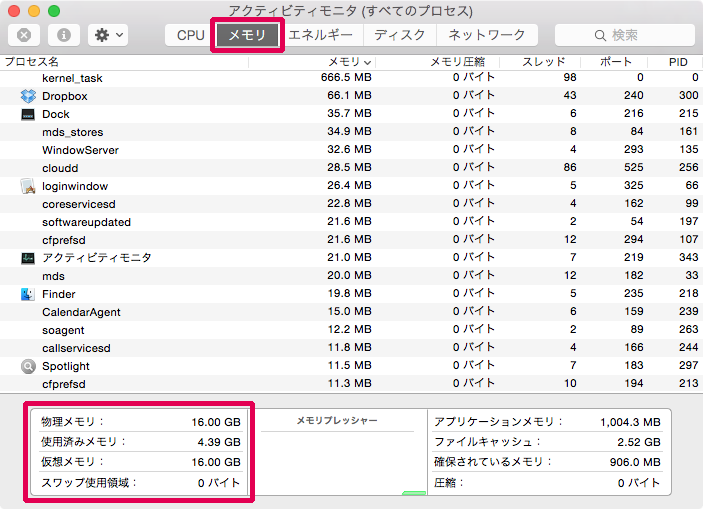Click the green zoom window button
The image size is (703, 509).
(54, 11)
